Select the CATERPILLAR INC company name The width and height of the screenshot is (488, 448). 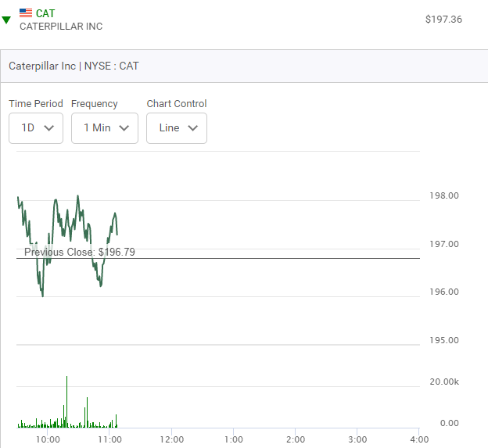pyautogui.click(x=61, y=27)
